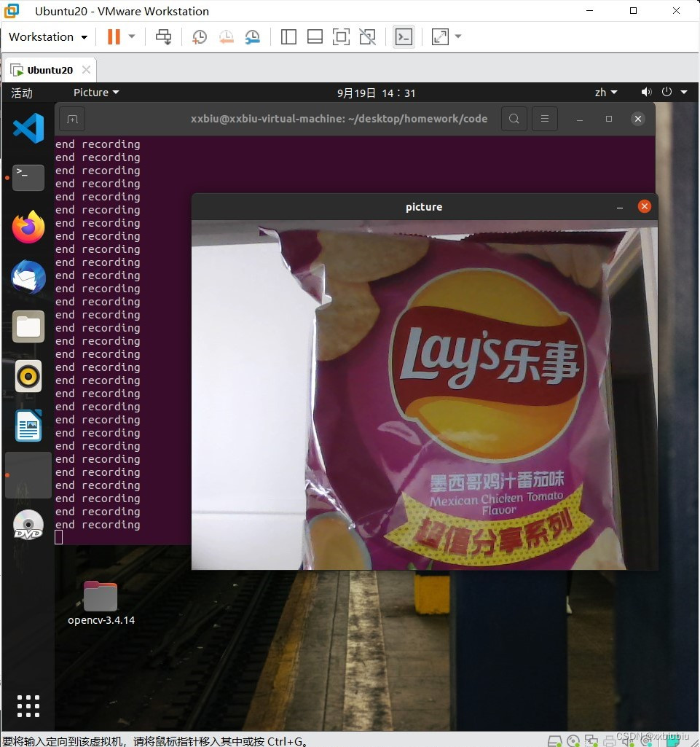Expand the zh input source menu
This screenshot has height=747, width=700.
click(606, 93)
